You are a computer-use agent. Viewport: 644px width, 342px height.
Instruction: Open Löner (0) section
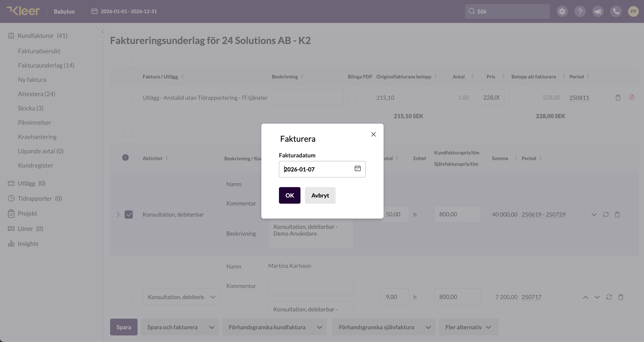[26, 229]
